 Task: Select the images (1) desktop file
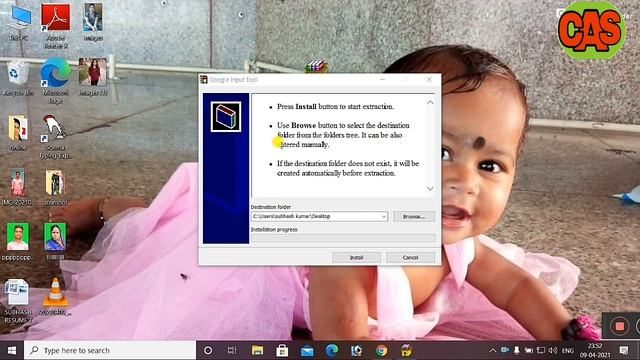[x=93, y=77]
